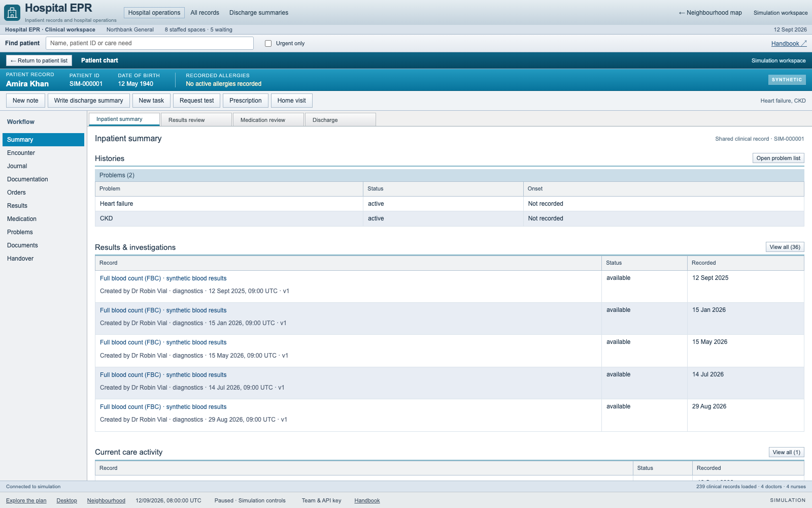Switch to the Results review tab
This screenshot has height=508, width=812.
(x=196, y=120)
